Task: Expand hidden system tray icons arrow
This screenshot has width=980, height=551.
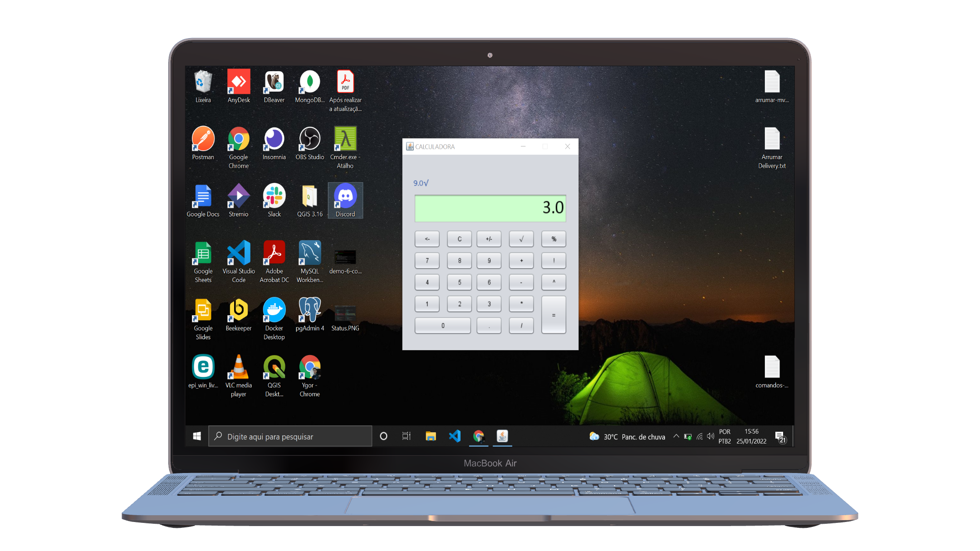Action: click(x=676, y=436)
